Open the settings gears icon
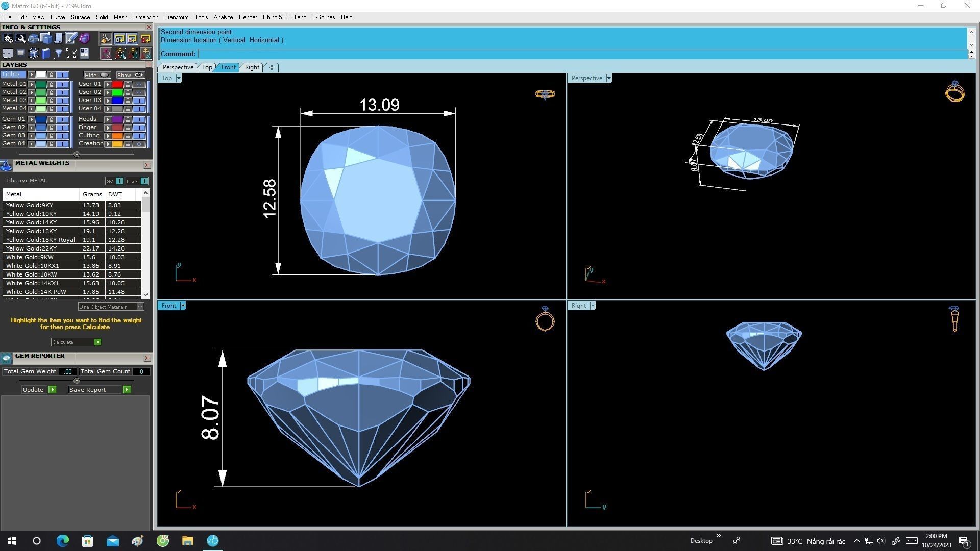Viewport: 980px width, 551px height. (8, 38)
